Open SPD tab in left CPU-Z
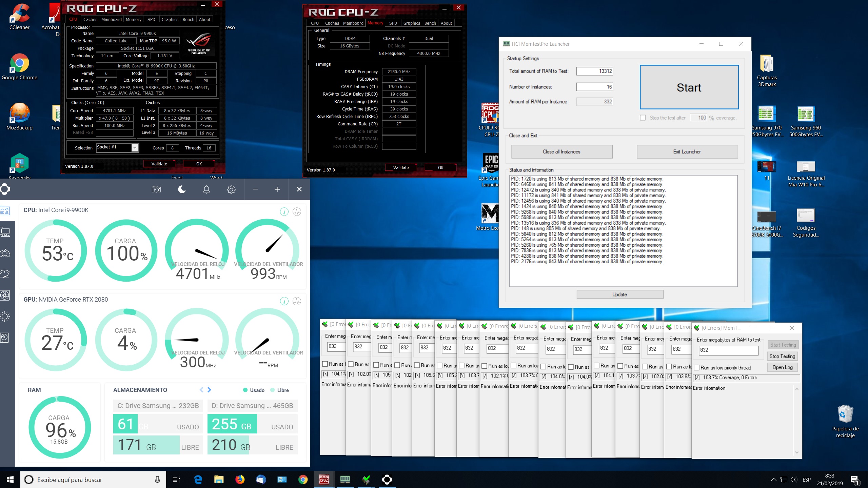 pyautogui.click(x=151, y=19)
